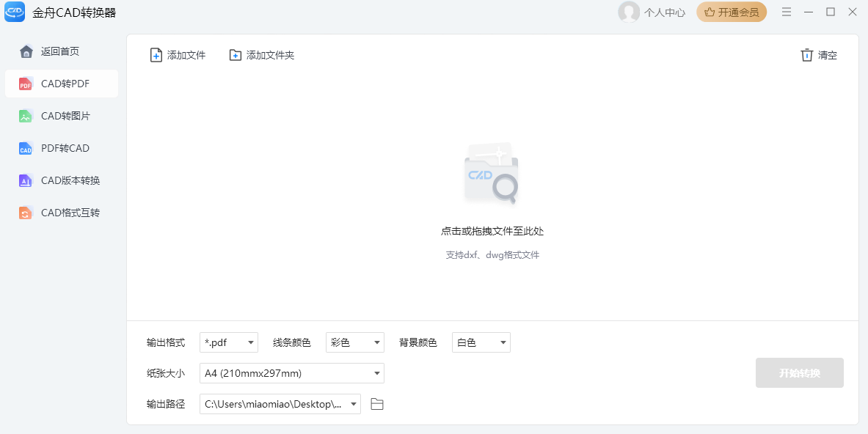Click the 输出路径 label

(166, 404)
